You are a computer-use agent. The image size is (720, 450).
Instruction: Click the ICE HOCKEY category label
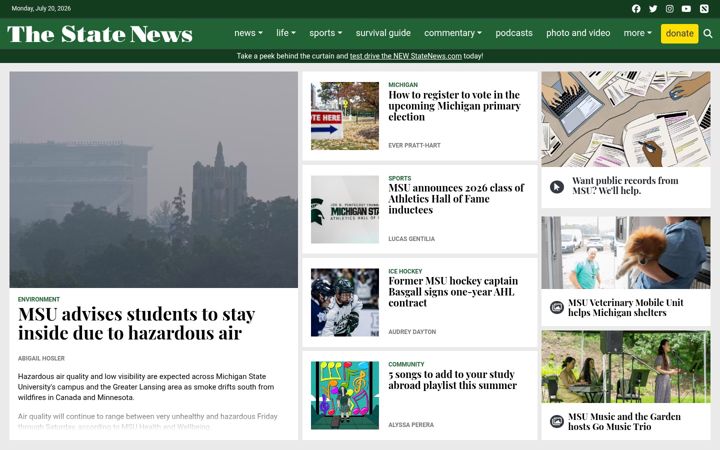click(405, 271)
